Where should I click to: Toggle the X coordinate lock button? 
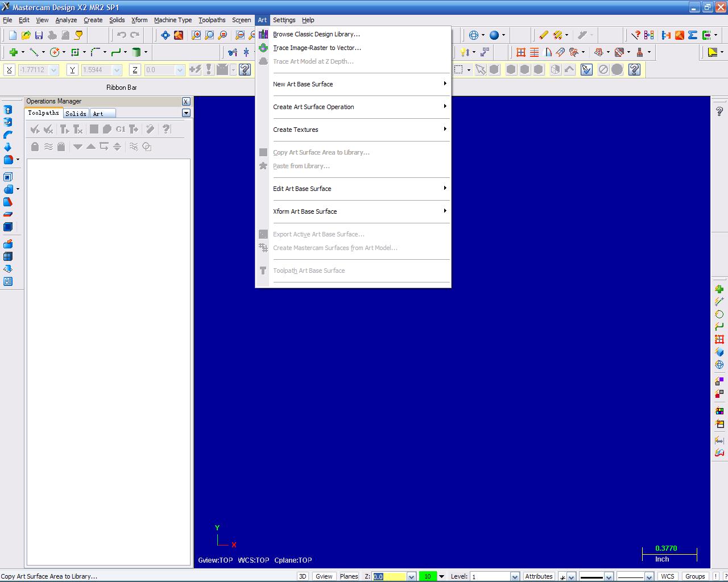[9, 70]
